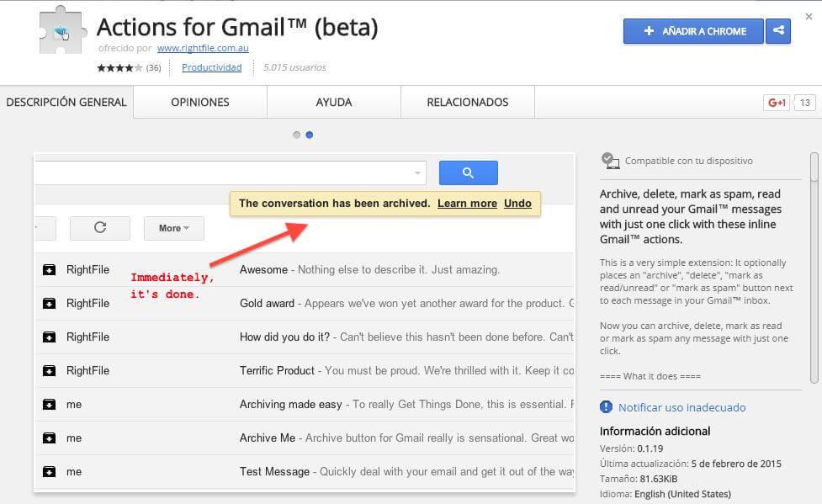Click the share icon button
The width and height of the screenshot is (822, 504).
778,31
